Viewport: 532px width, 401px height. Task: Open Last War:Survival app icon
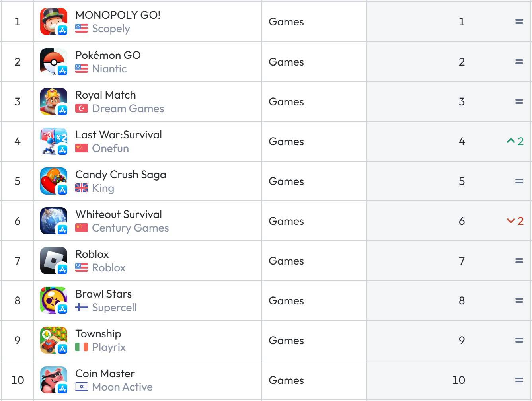54,141
